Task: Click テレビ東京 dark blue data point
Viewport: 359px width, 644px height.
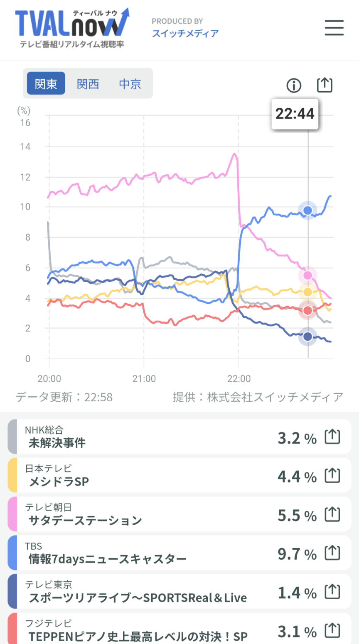Action: coord(307,337)
